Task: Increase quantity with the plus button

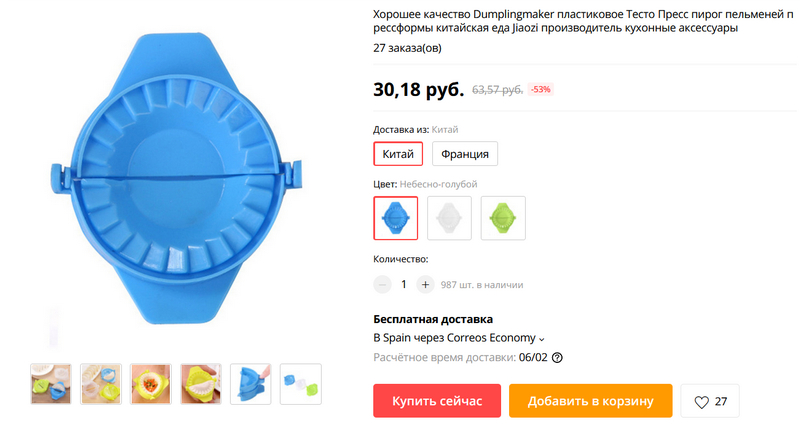Action: (x=425, y=285)
